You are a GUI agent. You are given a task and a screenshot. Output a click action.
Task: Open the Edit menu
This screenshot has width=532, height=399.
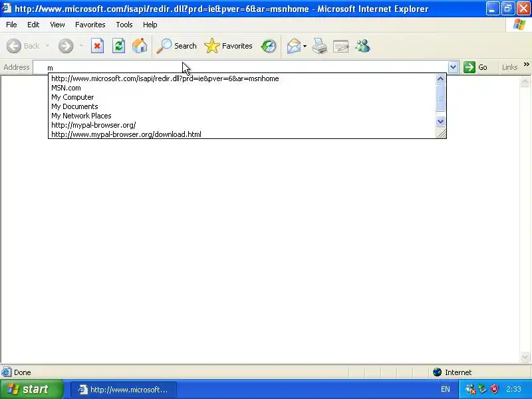[33, 25]
